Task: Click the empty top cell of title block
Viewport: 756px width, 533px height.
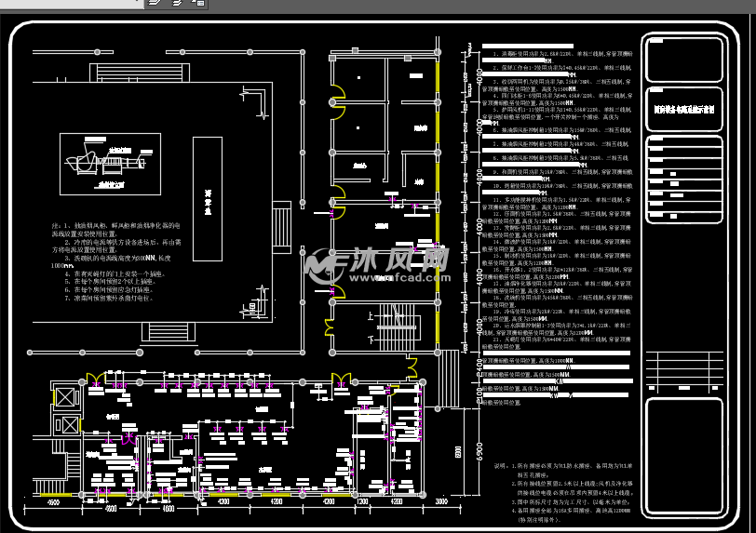Action: tap(682, 60)
